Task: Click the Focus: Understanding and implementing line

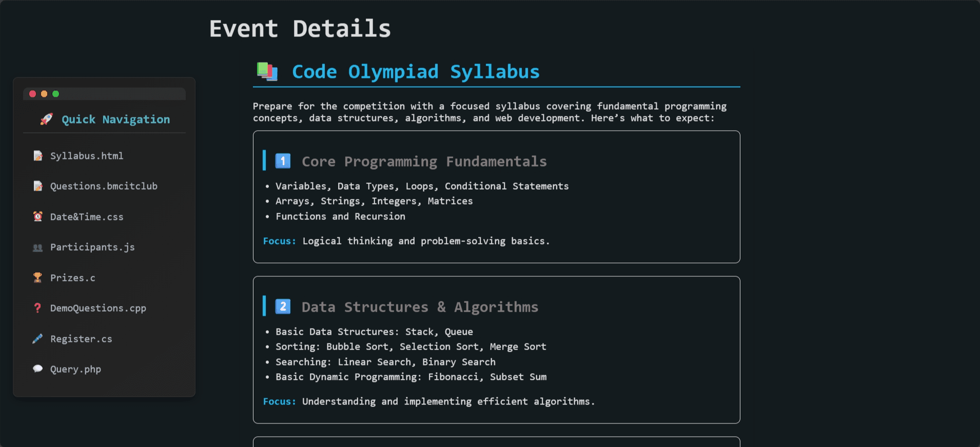Action: pyautogui.click(x=428, y=401)
